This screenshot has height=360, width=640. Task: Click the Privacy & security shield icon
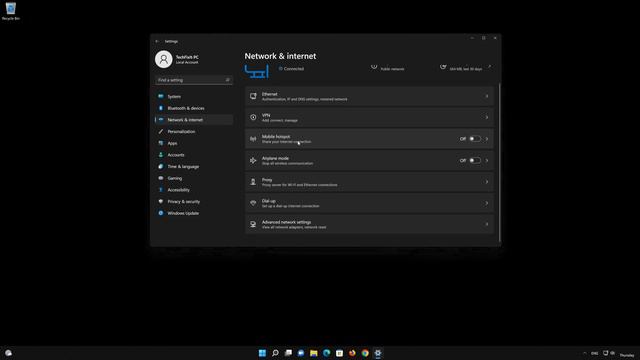(161, 201)
